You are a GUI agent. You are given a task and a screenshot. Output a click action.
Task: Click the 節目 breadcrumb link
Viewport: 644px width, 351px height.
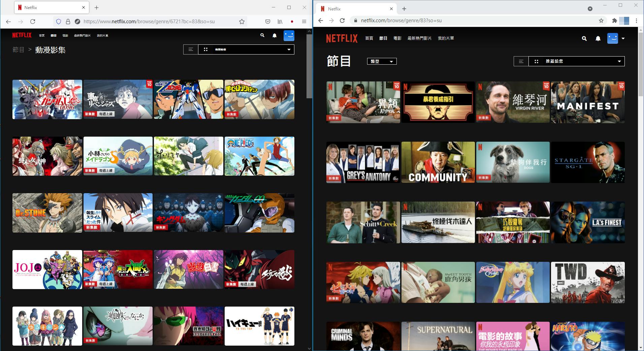click(x=18, y=50)
